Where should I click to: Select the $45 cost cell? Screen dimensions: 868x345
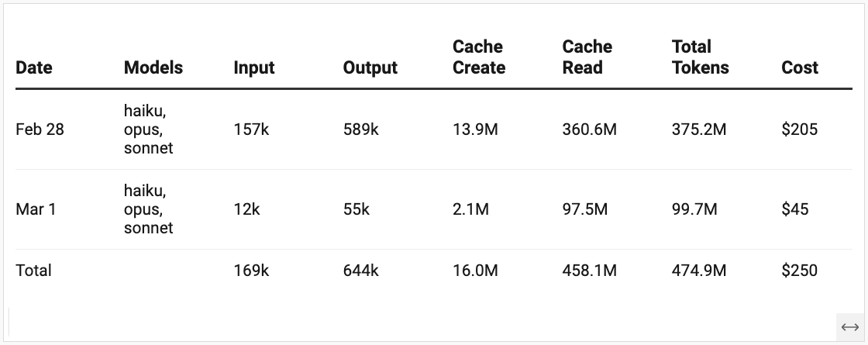(795, 209)
